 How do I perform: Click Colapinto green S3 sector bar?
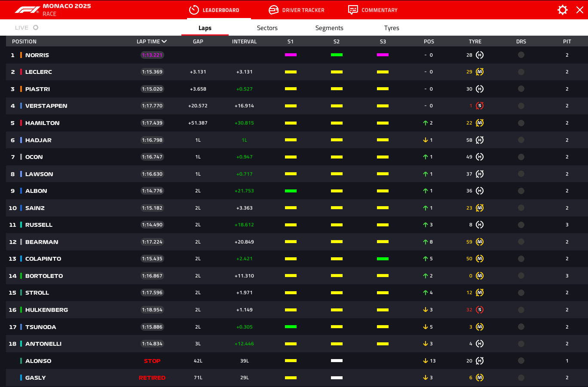(x=383, y=259)
